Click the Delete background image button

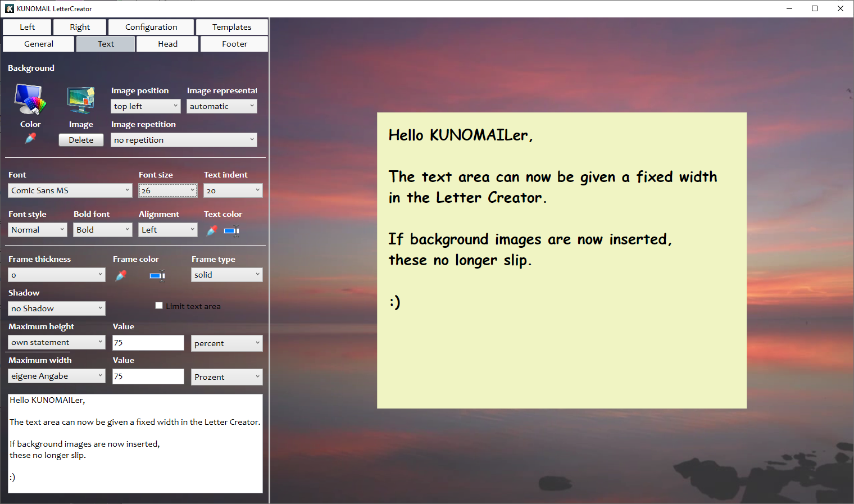(81, 140)
